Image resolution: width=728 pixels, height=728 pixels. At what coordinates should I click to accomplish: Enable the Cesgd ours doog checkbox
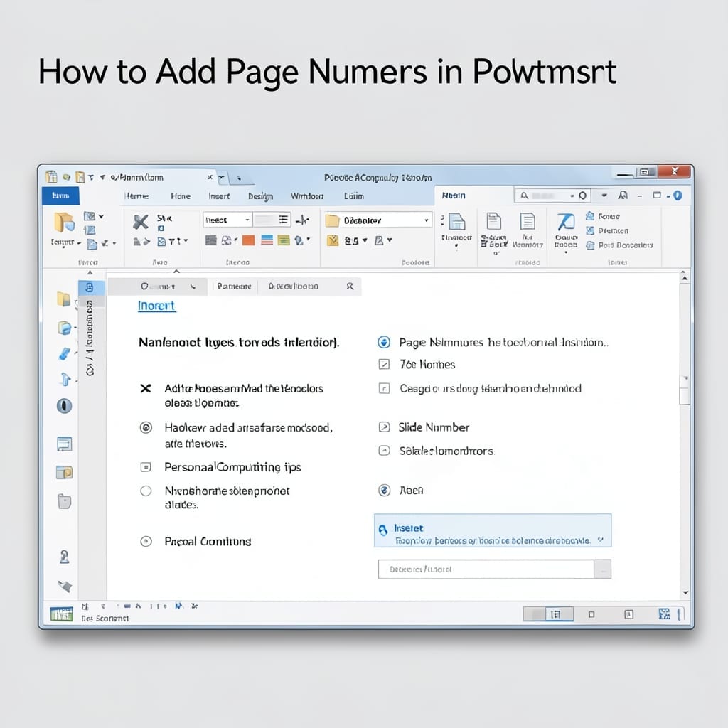point(384,388)
